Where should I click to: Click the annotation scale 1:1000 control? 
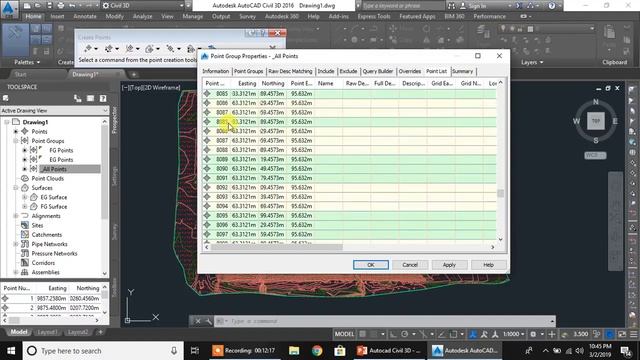513,334
